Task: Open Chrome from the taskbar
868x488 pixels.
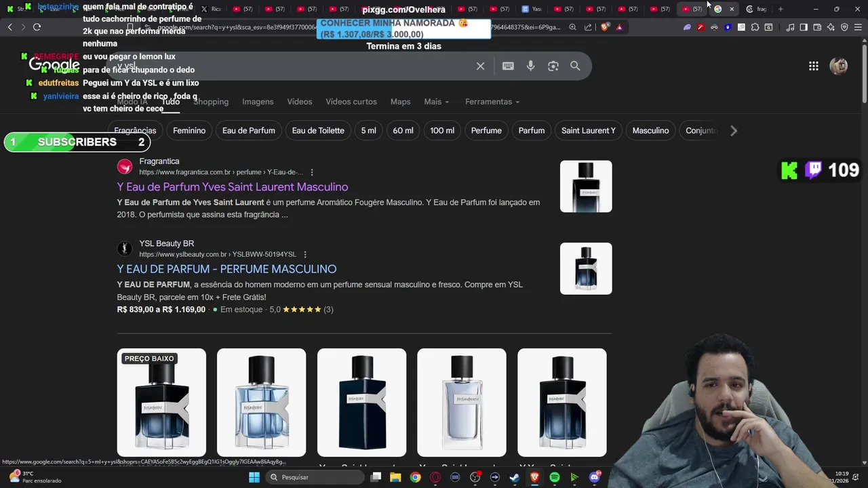Action: point(415,477)
